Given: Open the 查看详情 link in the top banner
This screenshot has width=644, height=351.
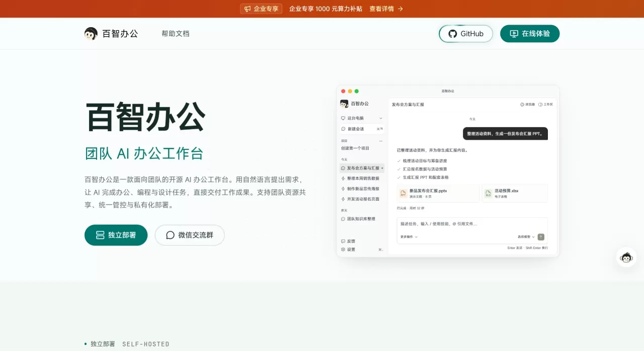Looking at the screenshot, I should pos(386,9).
